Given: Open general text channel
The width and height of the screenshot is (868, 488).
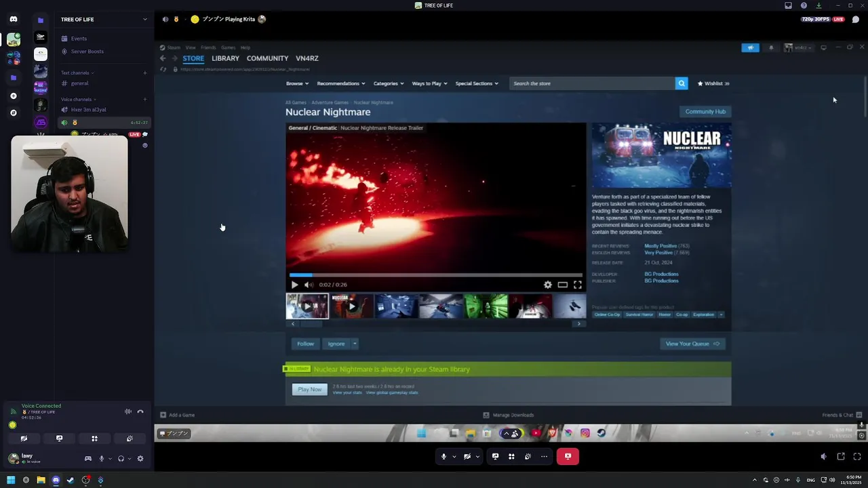Looking at the screenshot, I should coord(79,83).
